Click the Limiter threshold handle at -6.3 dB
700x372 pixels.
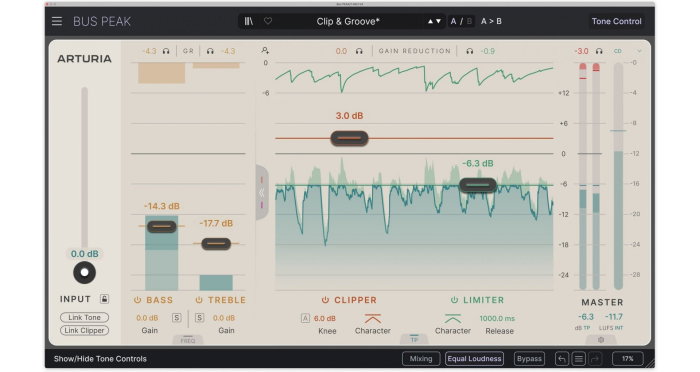tap(478, 185)
